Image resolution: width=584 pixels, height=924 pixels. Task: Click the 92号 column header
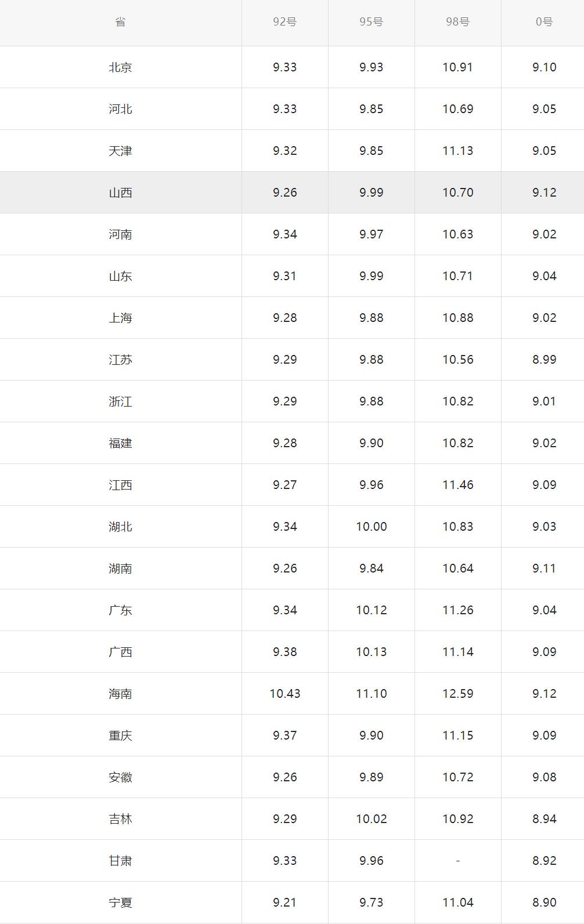coord(285,22)
